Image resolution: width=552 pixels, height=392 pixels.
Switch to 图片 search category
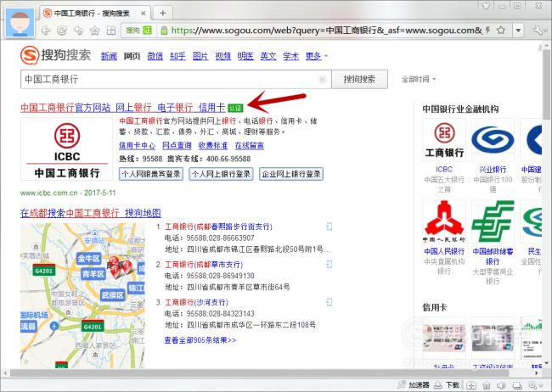(200, 56)
